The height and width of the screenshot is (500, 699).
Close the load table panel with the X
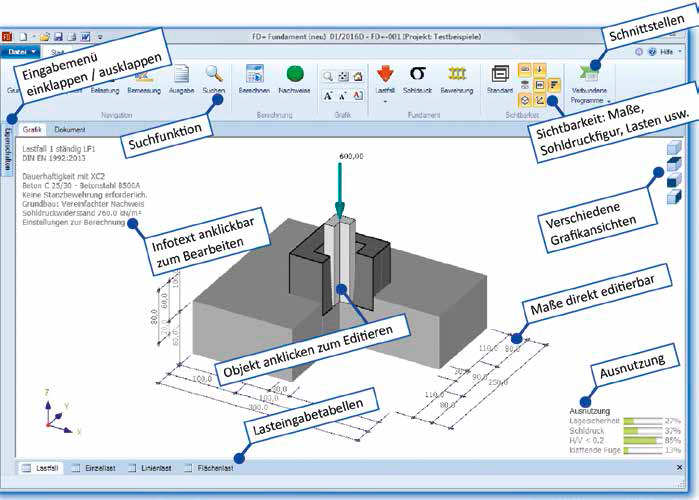pyautogui.click(x=679, y=467)
